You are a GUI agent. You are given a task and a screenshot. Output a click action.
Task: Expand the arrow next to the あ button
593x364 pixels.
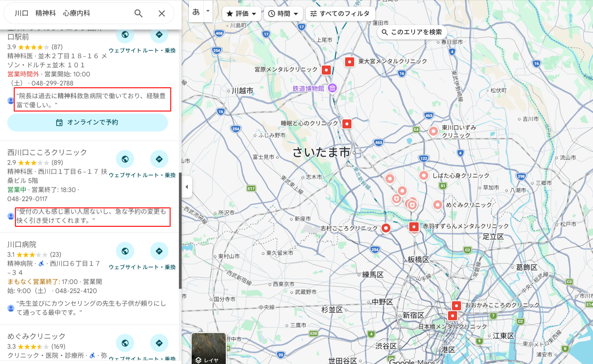[x=208, y=10]
